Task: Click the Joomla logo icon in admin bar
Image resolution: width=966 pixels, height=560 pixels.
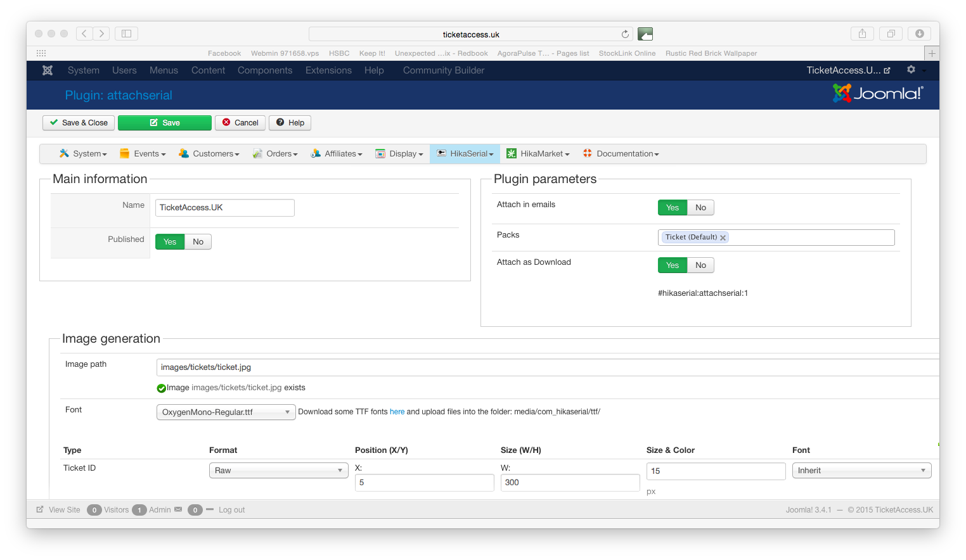Action: pyautogui.click(x=48, y=70)
